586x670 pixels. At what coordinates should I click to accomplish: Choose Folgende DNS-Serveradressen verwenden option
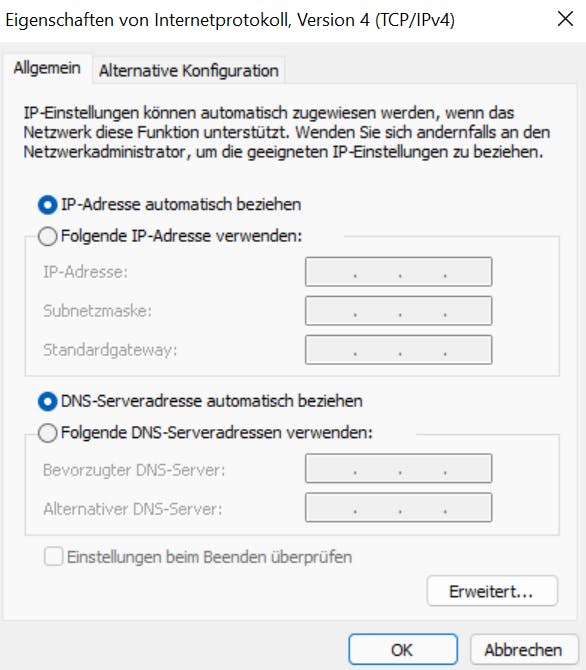click(47, 433)
